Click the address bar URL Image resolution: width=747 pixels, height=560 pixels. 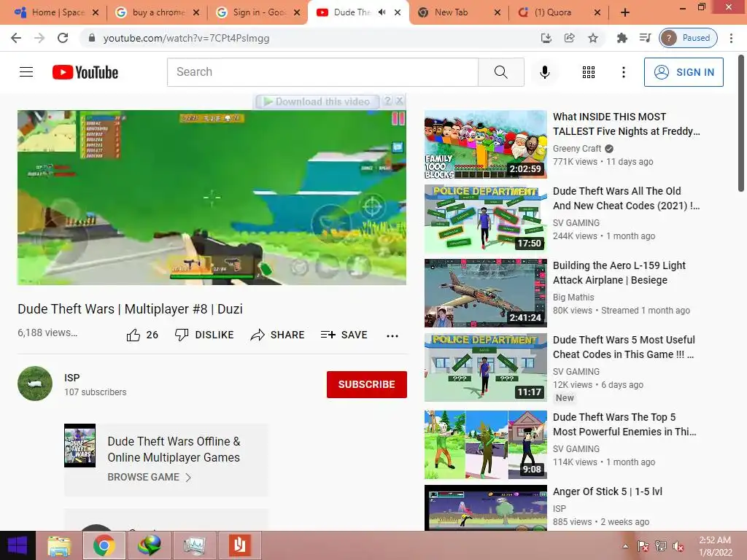pyautogui.click(x=186, y=38)
